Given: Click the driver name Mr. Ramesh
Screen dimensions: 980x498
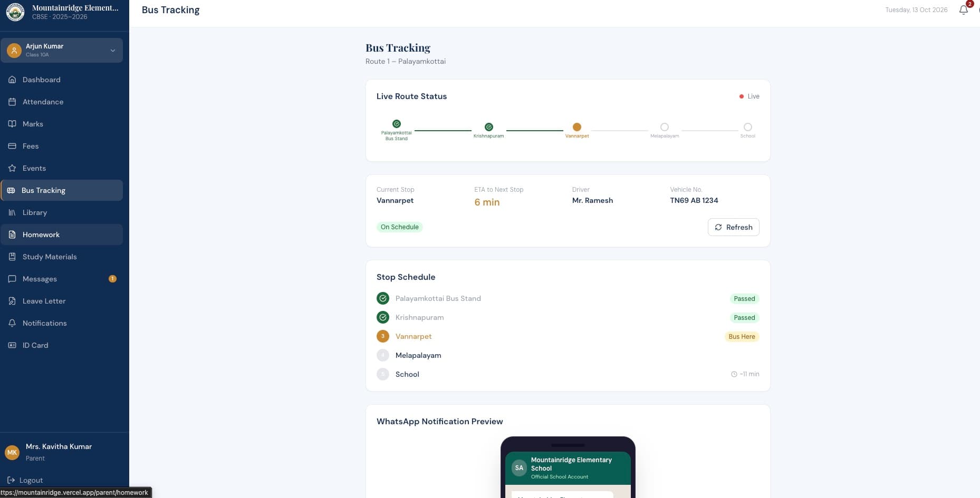Looking at the screenshot, I should (592, 200).
